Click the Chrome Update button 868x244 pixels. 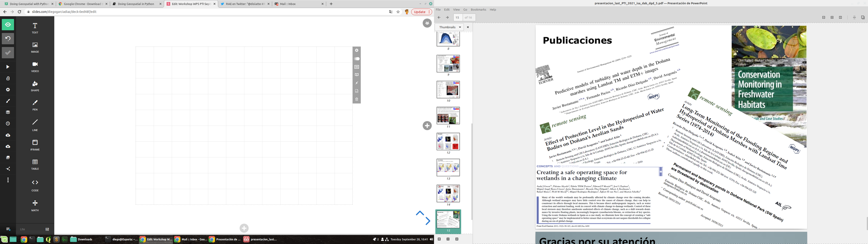[422, 12]
